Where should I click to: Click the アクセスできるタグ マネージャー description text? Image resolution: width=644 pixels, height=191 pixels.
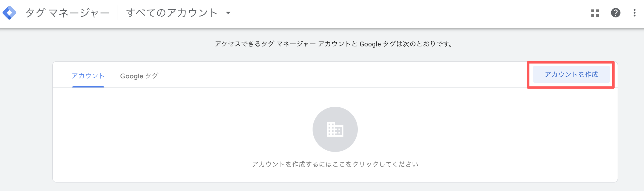pos(277,44)
